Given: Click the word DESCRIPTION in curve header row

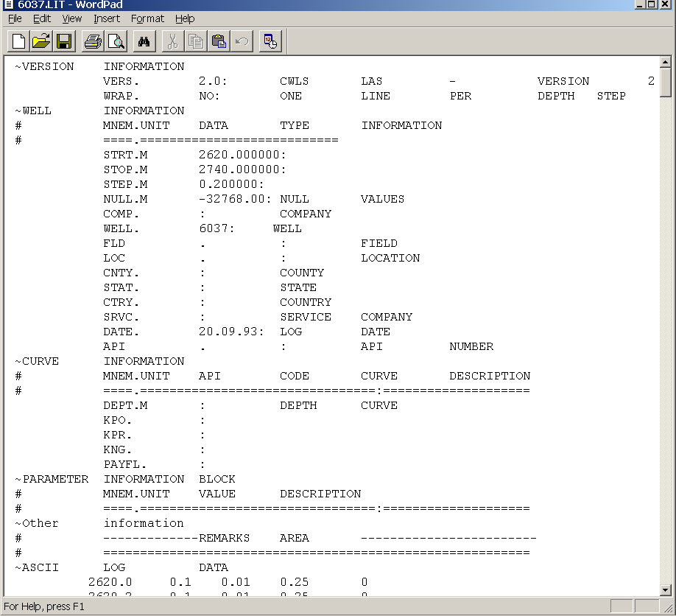Looking at the screenshot, I should tap(490, 376).
